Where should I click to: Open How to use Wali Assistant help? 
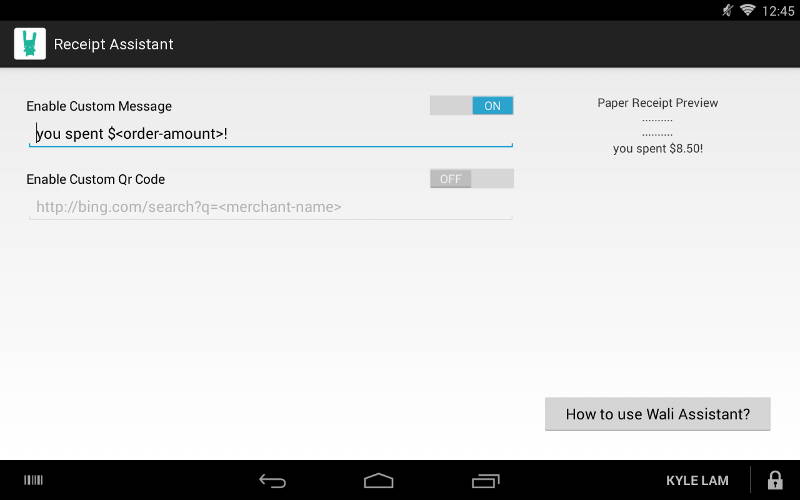(x=658, y=414)
